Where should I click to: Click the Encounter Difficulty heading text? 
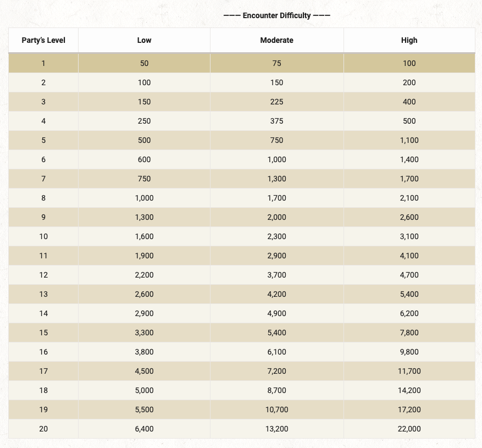[x=276, y=15]
